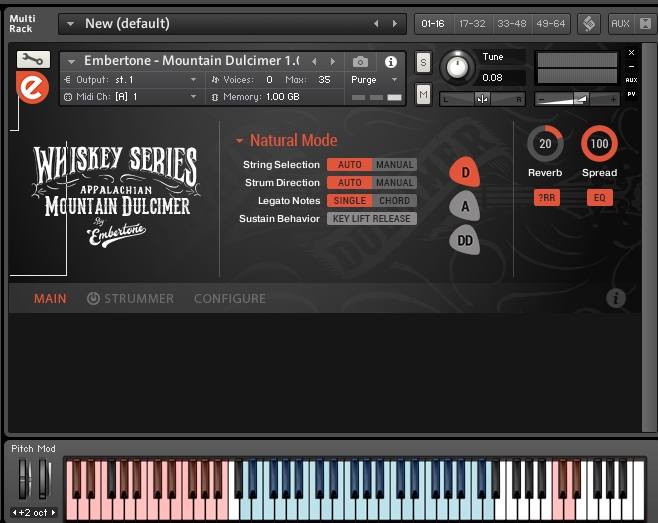Mute the instrument with M button
658x523 pixels.
[423, 94]
